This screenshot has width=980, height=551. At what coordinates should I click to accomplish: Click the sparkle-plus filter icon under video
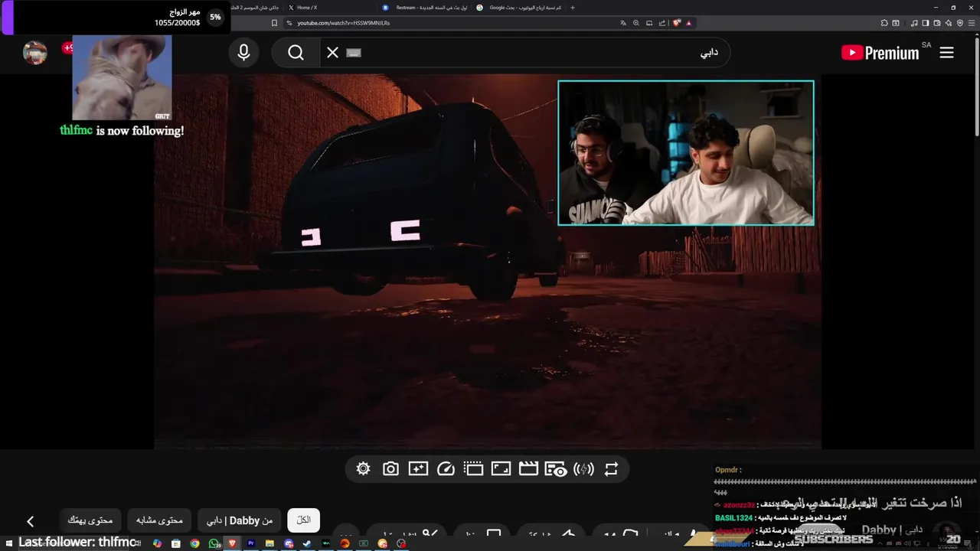pyautogui.click(x=418, y=469)
